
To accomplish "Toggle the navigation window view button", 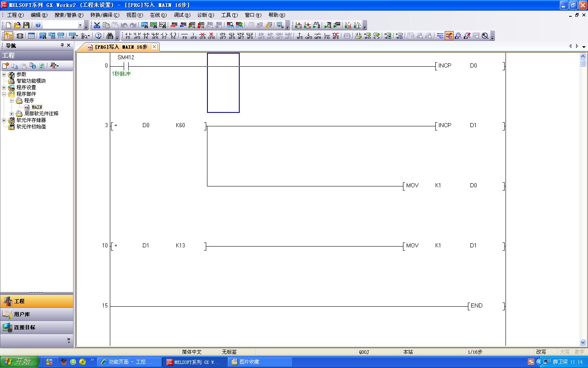I will 8,36.
